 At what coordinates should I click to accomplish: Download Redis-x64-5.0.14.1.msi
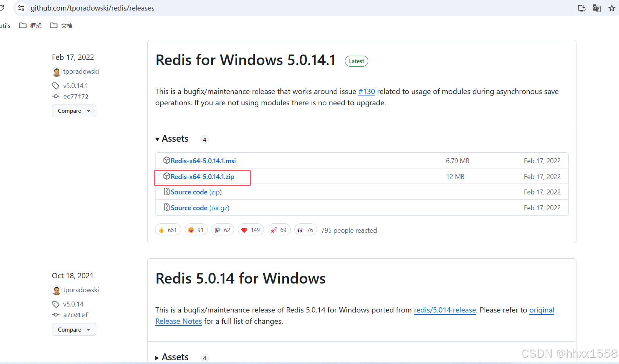203,161
